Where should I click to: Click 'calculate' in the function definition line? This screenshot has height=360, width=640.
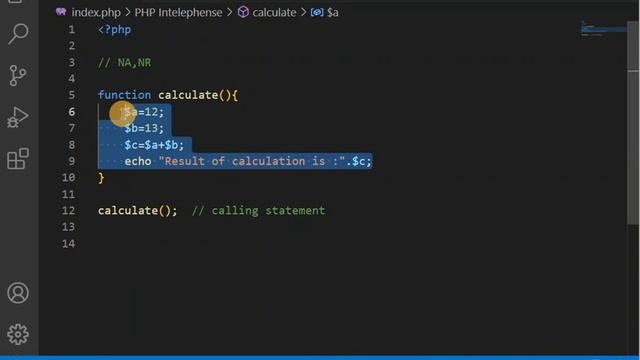click(188, 95)
